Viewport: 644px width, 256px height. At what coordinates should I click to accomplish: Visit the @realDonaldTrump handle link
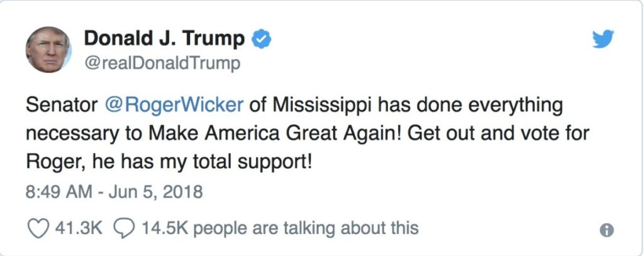coord(162,64)
